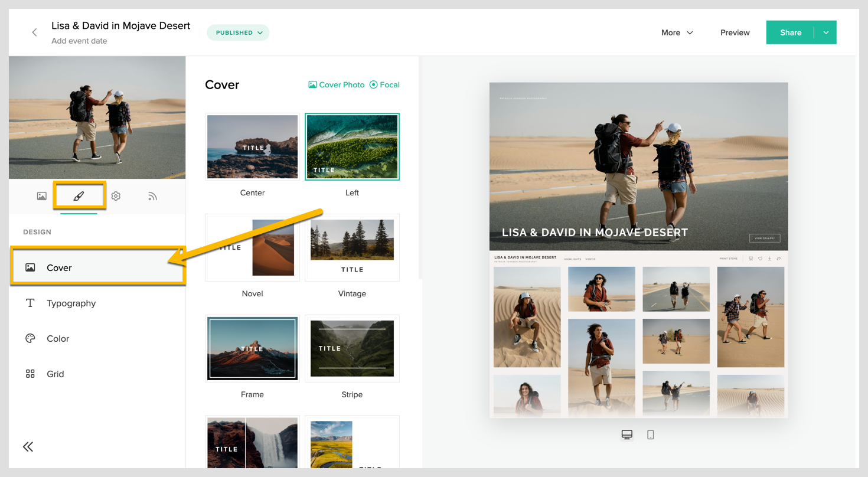868x477 pixels.
Task: Switch to mobile preview icon
Action: pyautogui.click(x=651, y=434)
